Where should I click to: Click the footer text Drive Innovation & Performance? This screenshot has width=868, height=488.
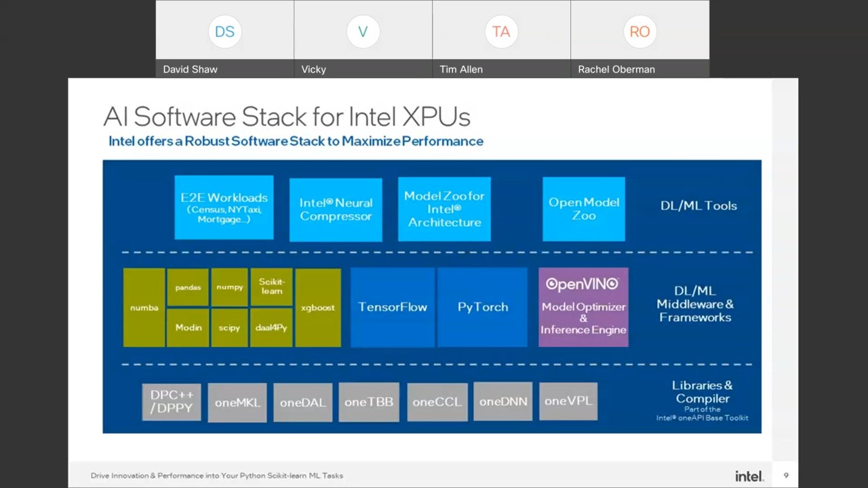tap(217, 476)
